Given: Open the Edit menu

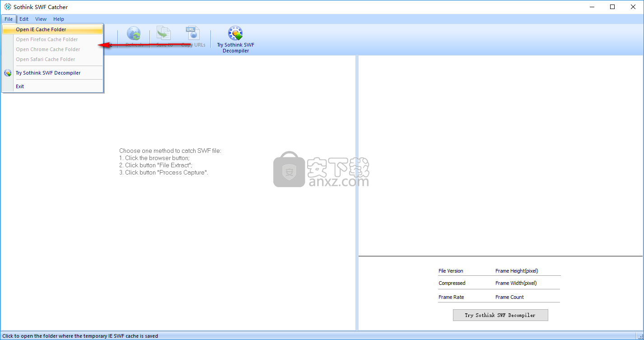Looking at the screenshot, I should click(x=24, y=19).
